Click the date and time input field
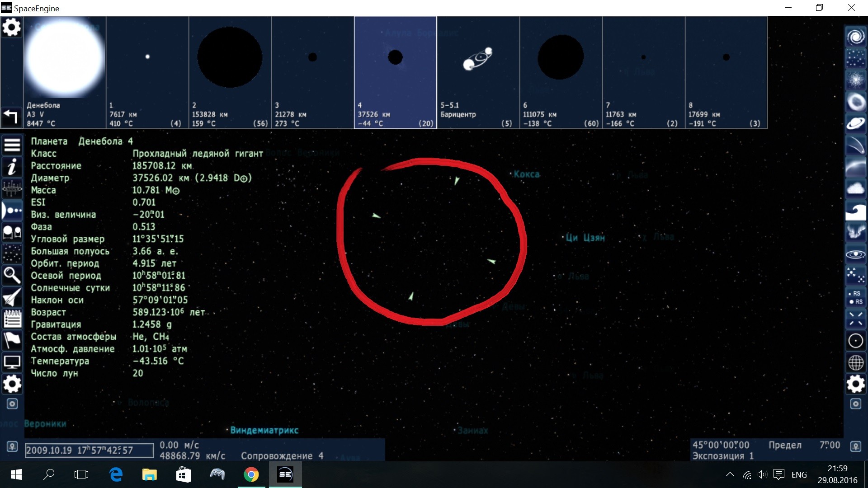Viewport: 868px width, 488px height. tap(89, 450)
